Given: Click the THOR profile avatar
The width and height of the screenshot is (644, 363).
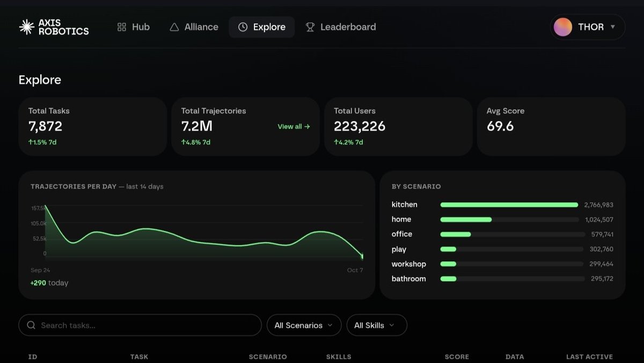Looking at the screenshot, I should coord(563,27).
